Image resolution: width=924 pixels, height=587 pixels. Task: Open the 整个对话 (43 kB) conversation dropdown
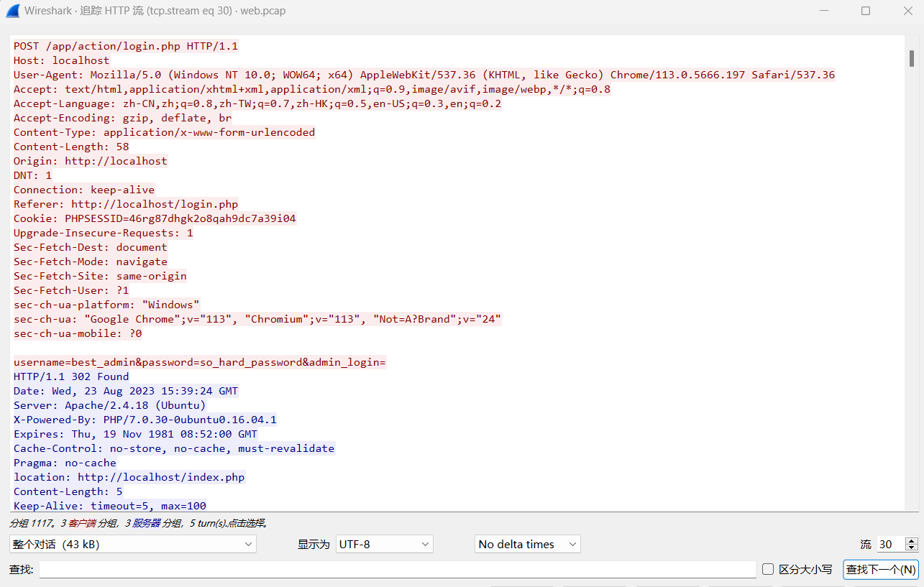[x=133, y=544]
